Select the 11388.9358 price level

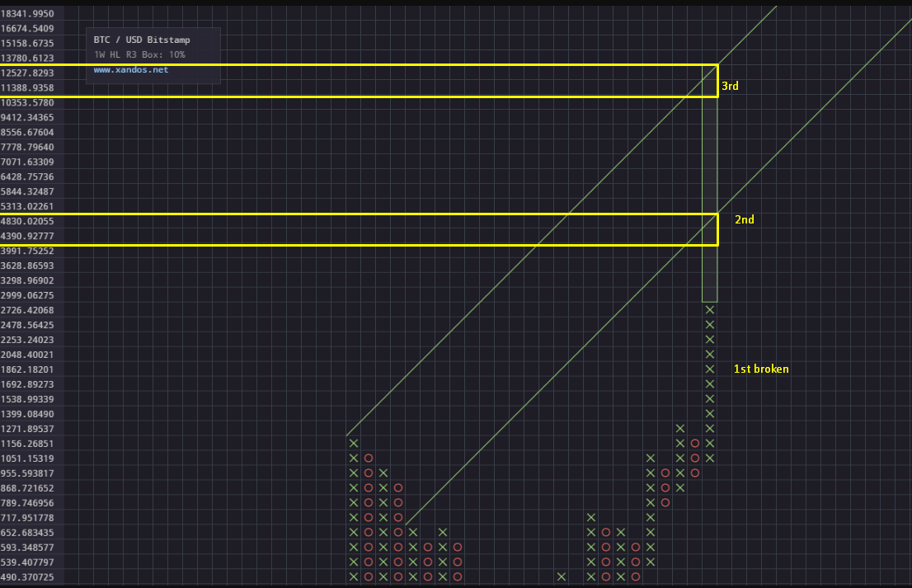point(27,87)
